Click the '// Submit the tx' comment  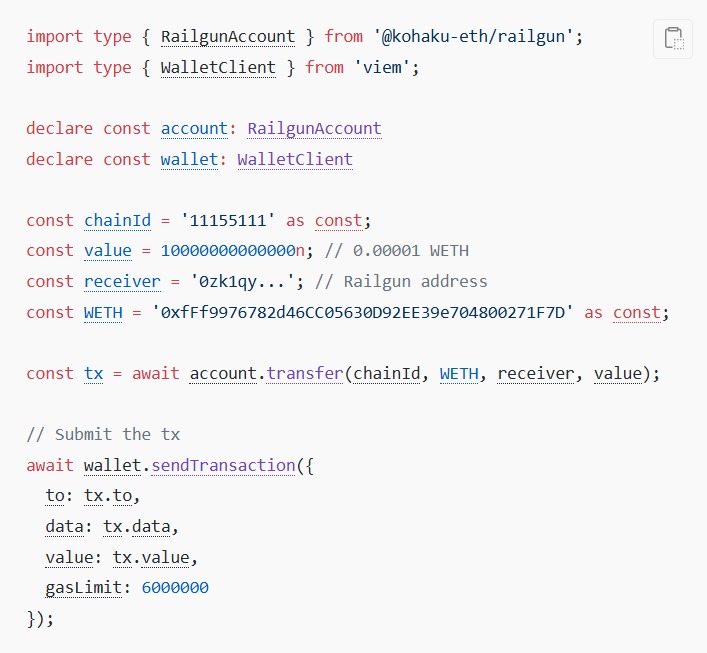103,434
